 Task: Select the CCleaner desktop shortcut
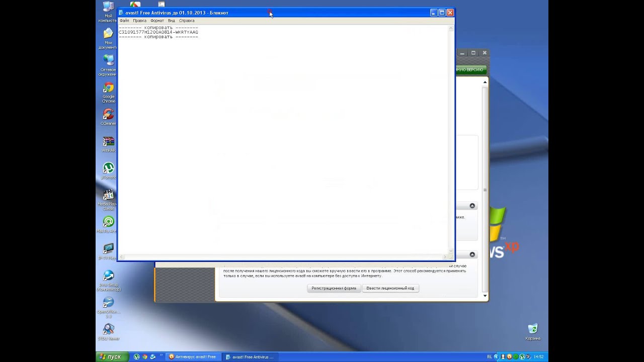click(108, 117)
